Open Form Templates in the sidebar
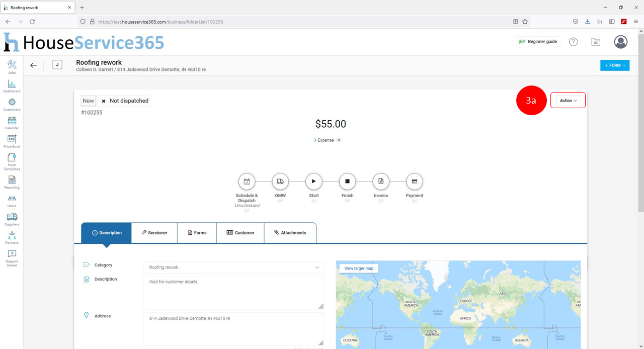The image size is (644, 349). [x=12, y=158]
